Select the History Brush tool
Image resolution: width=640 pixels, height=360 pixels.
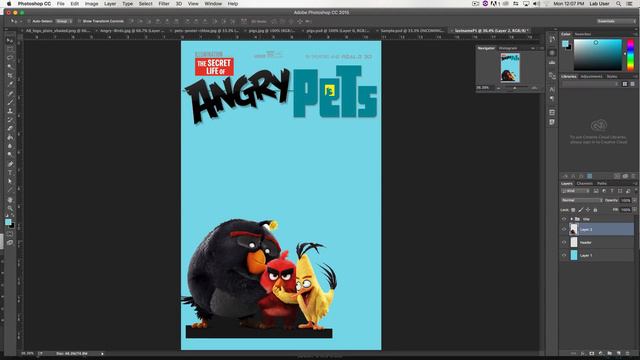click(10, 120)
